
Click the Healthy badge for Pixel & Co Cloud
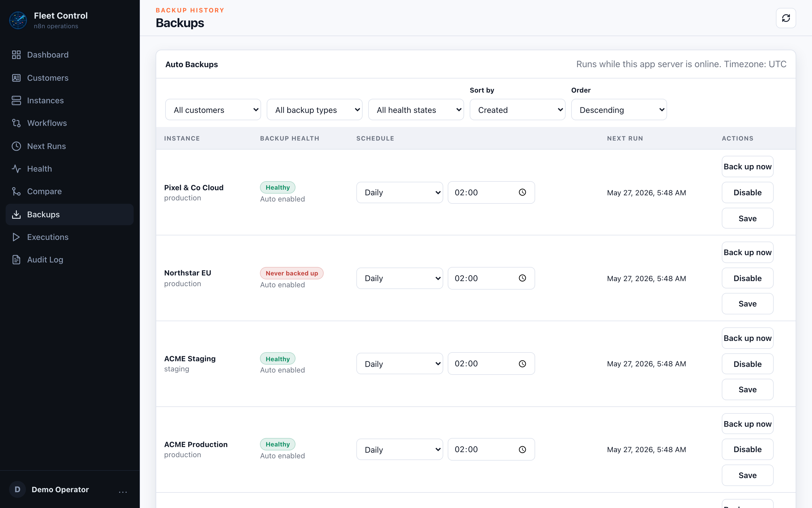(277, 187)
